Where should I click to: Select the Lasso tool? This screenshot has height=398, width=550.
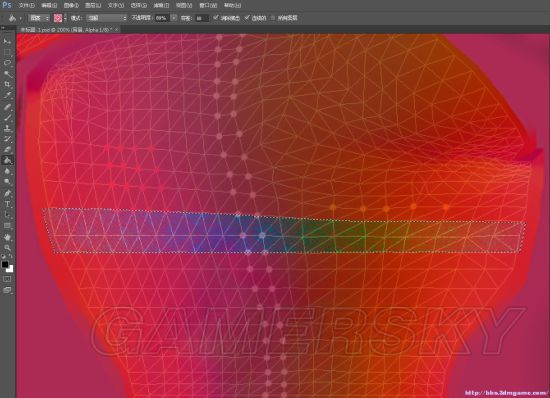(x=7, y=63)
